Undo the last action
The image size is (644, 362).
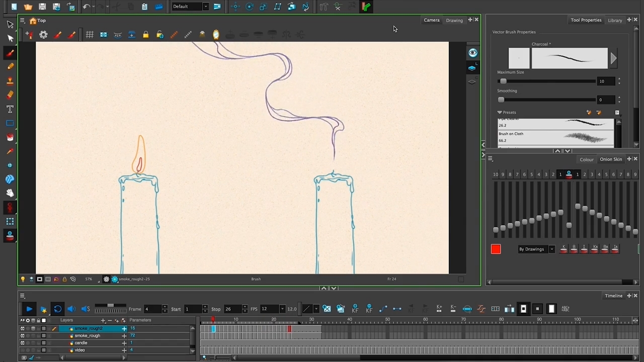(x=86, y=7)
